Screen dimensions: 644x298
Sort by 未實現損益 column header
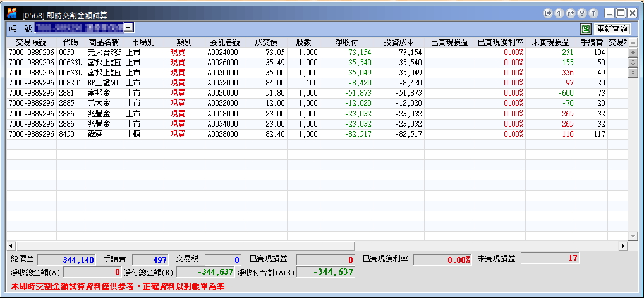550,42
